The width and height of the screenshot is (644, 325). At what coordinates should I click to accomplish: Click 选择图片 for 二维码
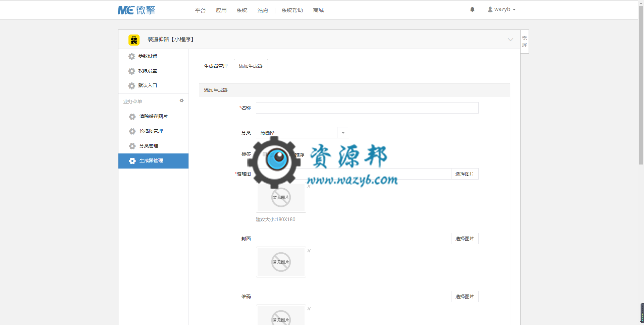tap(465, 297)
